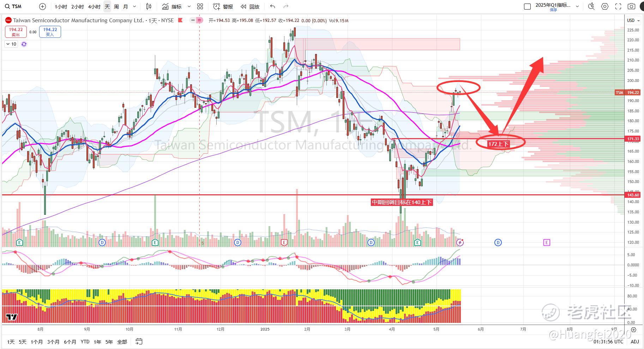Select the 周 weekly interval

point(116,6)
